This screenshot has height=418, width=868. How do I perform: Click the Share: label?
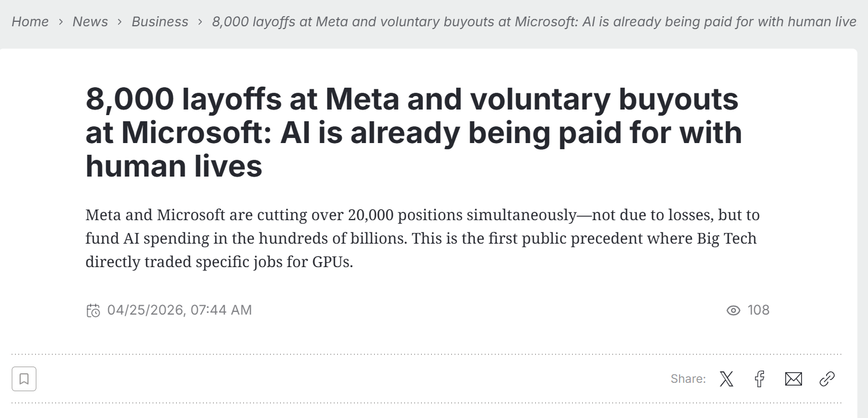coord(688,379)
